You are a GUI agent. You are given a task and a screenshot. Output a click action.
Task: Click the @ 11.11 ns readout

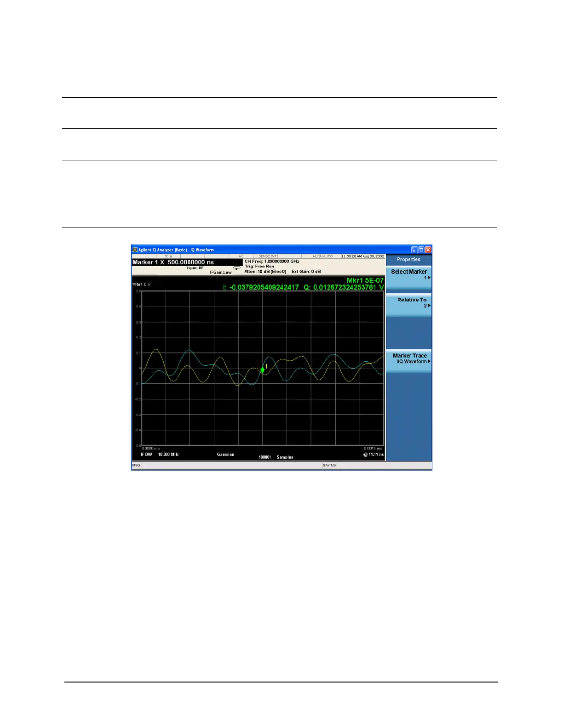coord(373,455)
